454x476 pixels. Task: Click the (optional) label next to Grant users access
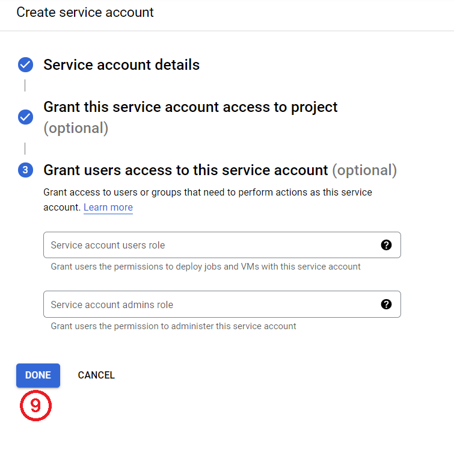coord(364,170)
